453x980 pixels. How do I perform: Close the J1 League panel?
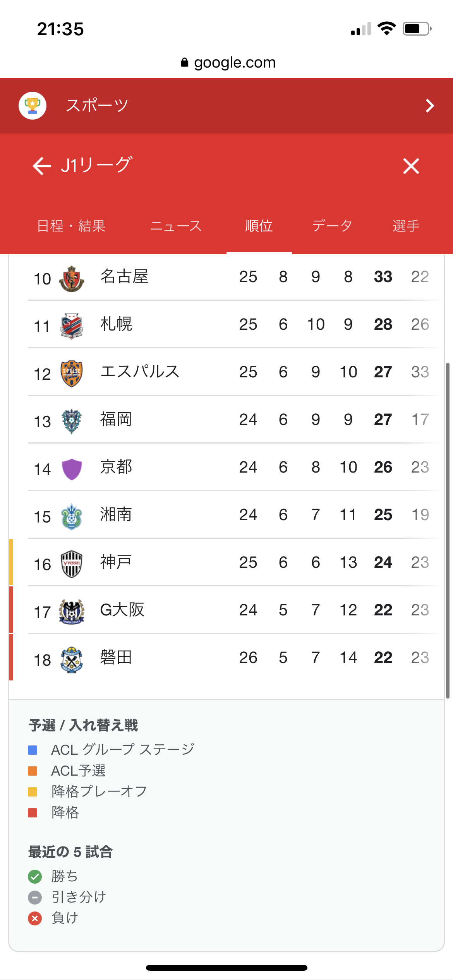point(411,166)
